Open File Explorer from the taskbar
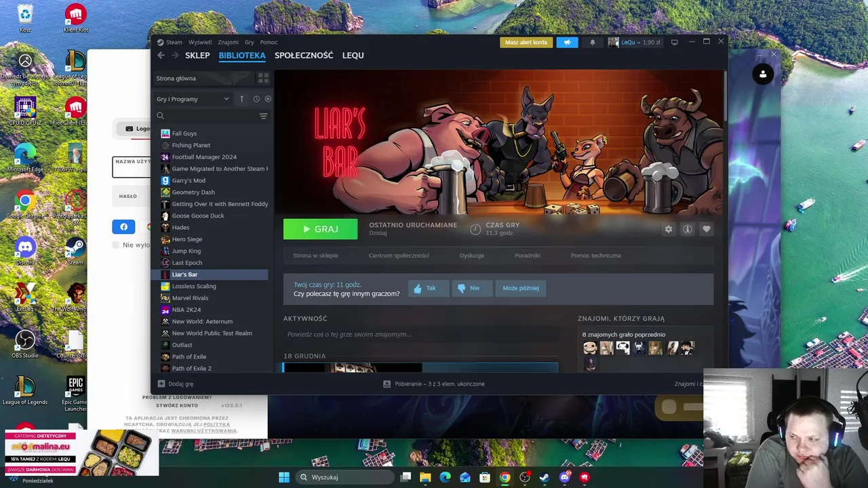This screenshot has width=868, height=488. tap(425, 477)
